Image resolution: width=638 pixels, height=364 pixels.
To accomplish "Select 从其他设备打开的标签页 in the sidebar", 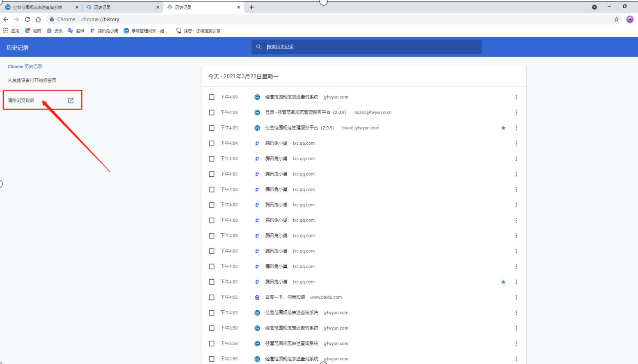I will coord(32,80).
